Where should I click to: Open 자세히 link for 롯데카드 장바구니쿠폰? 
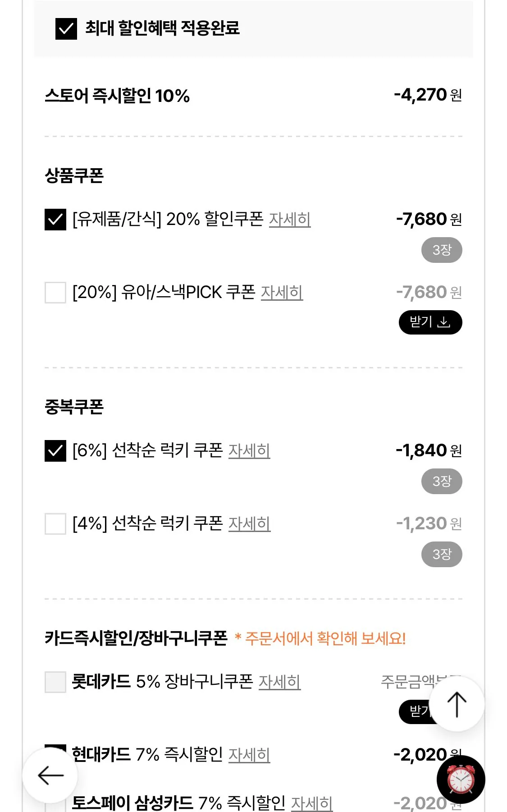279,682
